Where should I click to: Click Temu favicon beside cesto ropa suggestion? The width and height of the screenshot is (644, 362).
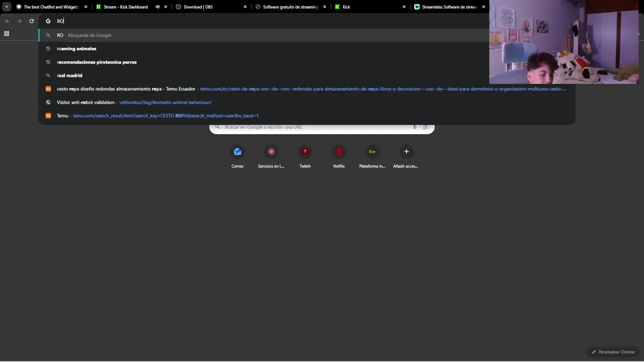point(48,89)
